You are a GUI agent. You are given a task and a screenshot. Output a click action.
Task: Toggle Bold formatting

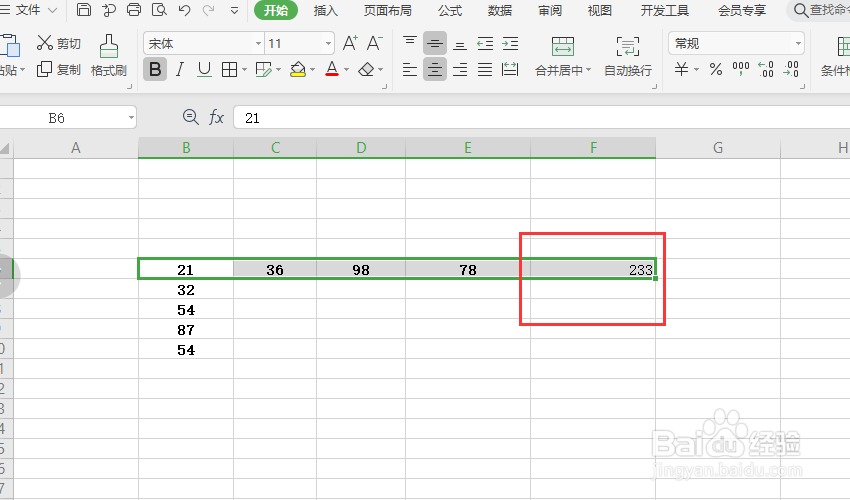(x=155, y=69)
